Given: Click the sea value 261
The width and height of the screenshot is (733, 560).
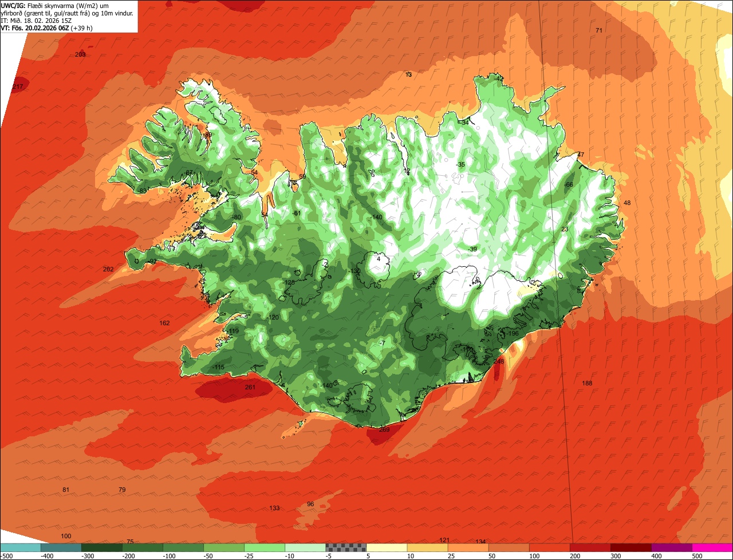Looking at the screenshot, I should 250,388.
